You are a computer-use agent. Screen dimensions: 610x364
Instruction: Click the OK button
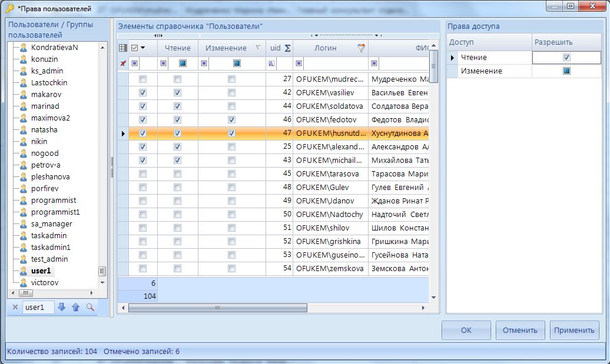pyautogui.click(x=466, y=330)
